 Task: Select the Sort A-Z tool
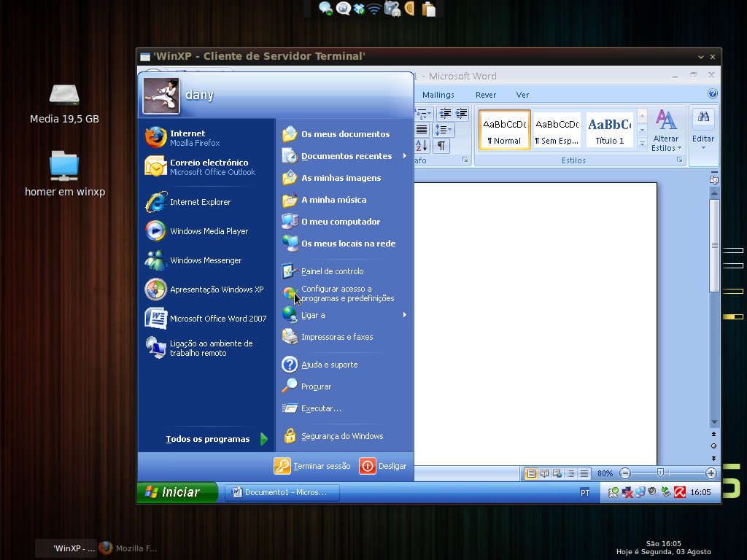tap(421, 145)
